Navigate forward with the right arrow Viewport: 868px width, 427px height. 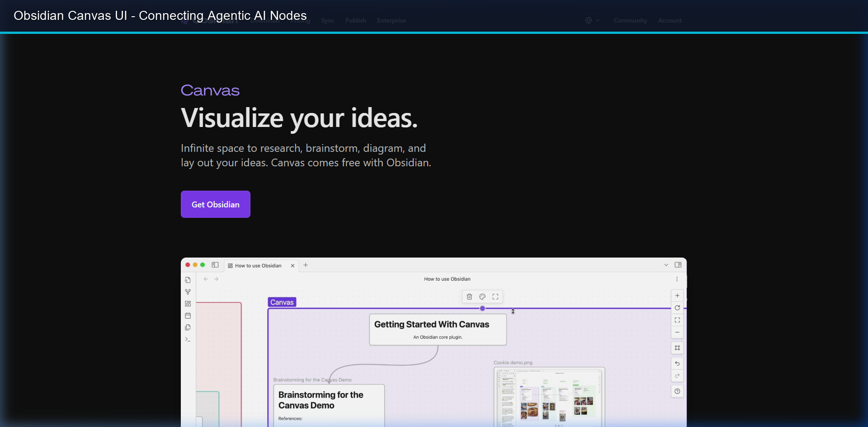(217, 279)
